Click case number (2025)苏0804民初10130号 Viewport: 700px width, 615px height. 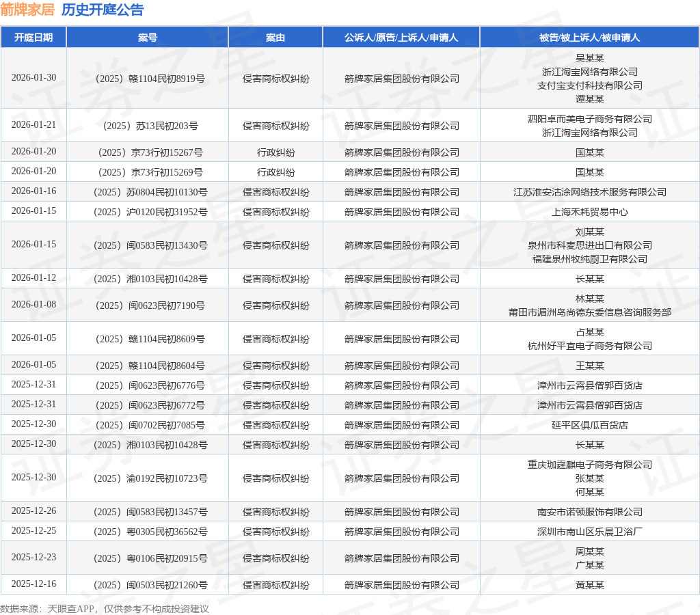coord(150,192)
